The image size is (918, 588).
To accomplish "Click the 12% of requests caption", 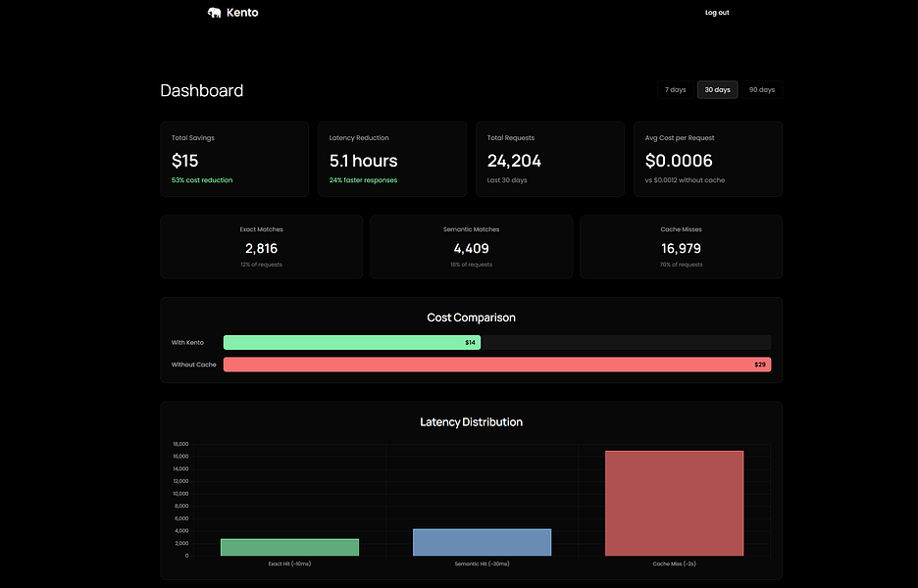I will [x=261, y=265].
